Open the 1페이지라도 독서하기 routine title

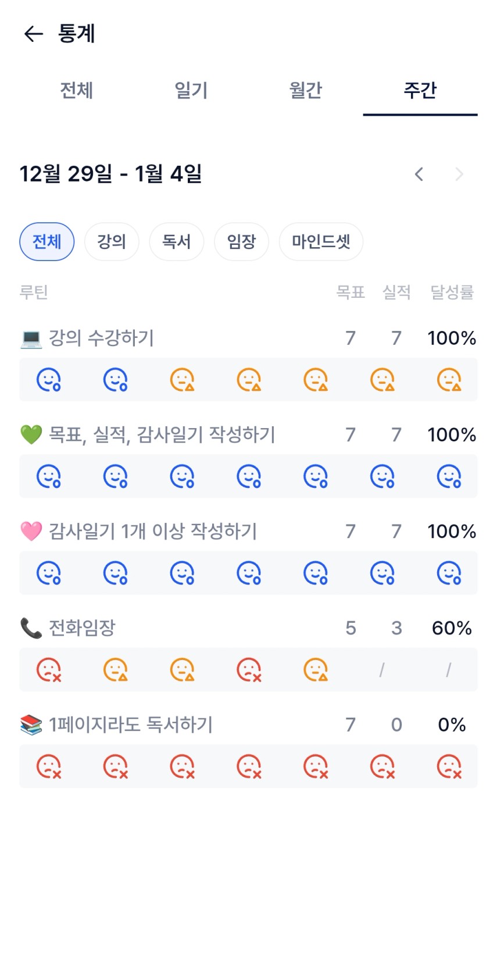click(x=130, y=725)
